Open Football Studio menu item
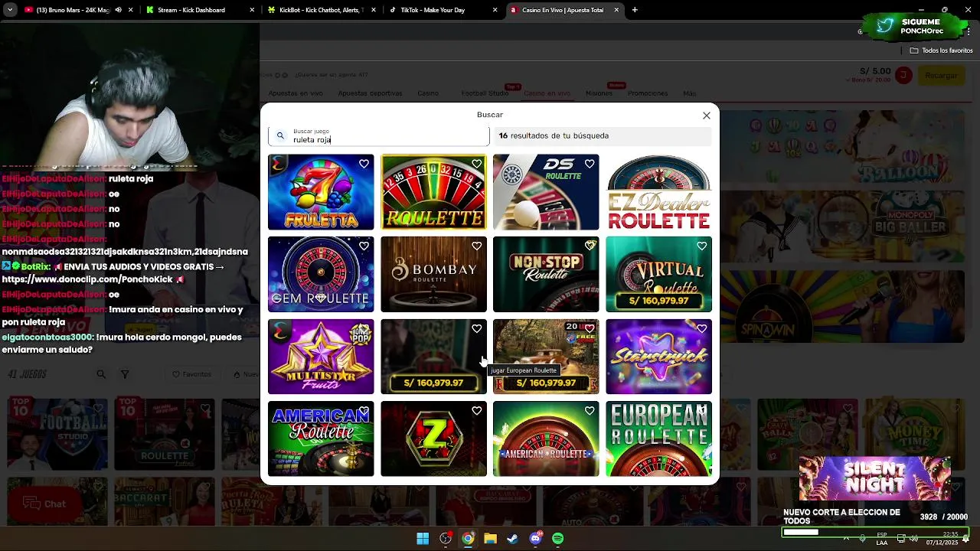 (485, 93)
